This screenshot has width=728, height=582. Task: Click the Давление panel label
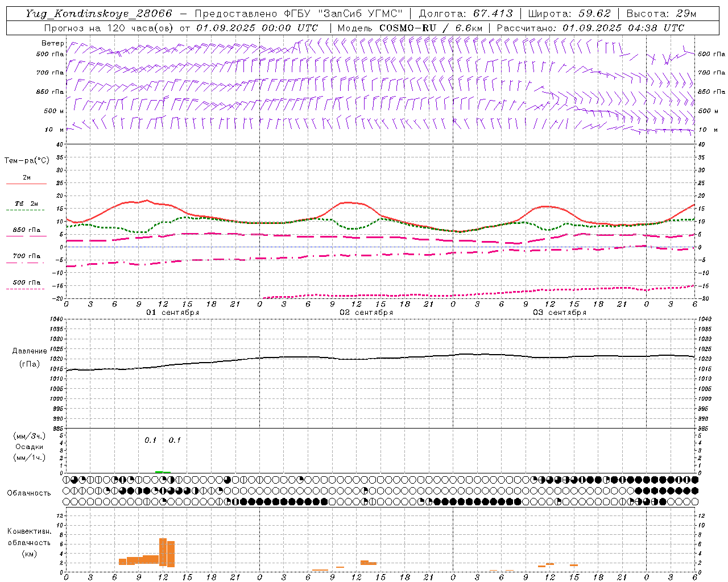pyautogui.click(x=30, y=351)
